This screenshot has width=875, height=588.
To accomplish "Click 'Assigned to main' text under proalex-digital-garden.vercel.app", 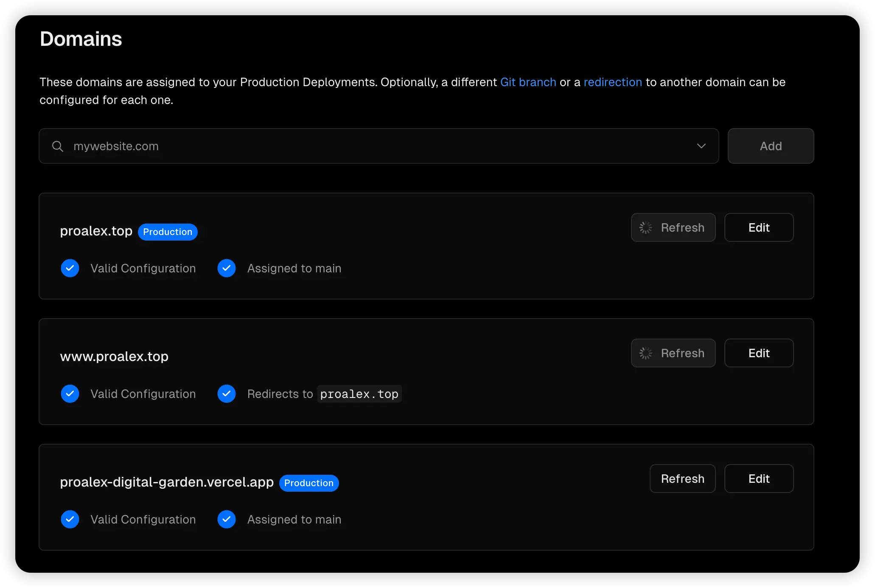I will pyautogui.click(x=294, y=519).
